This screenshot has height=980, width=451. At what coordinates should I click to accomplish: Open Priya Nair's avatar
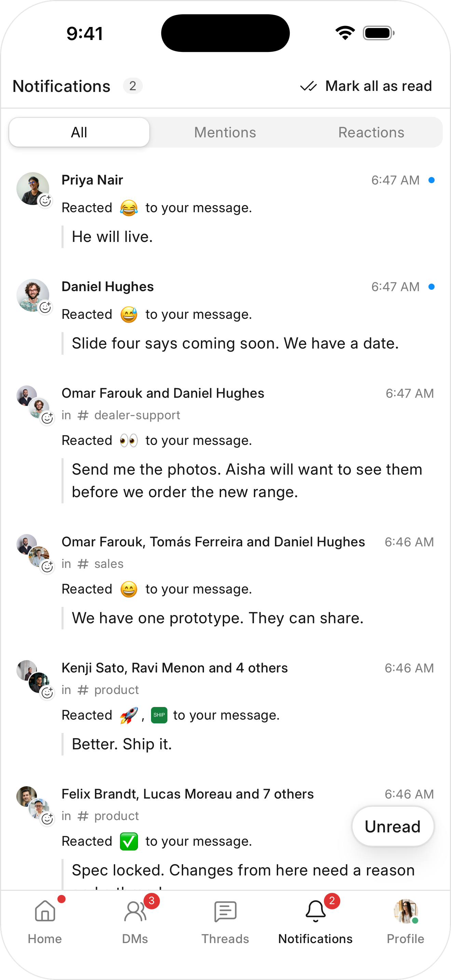pyautogui.click(x=33, y=189)
